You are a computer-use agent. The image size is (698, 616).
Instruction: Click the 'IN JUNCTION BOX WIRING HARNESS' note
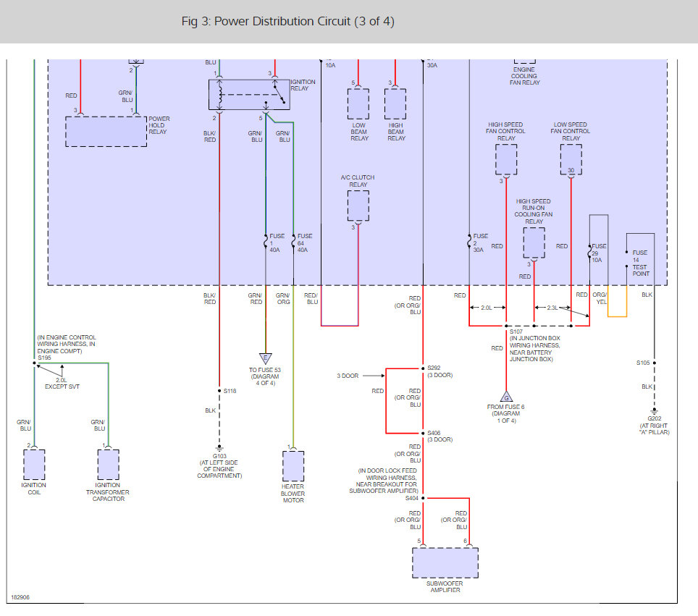tap(534, 348)
